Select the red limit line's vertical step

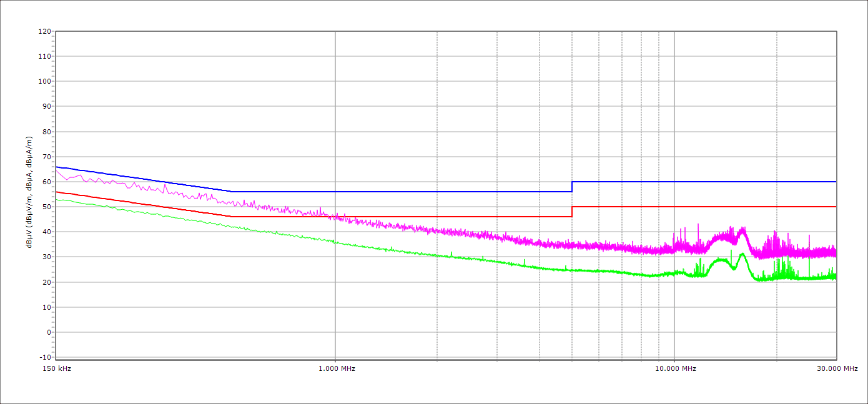click(572, 212)
